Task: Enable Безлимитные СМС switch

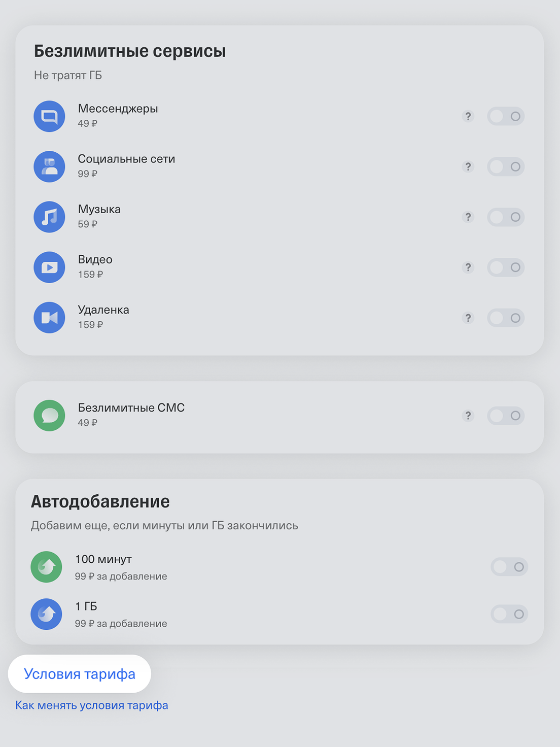Action: [x=506, y=416]
